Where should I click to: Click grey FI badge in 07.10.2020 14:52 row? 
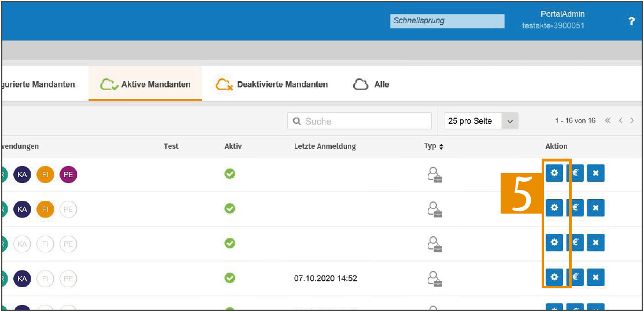pyautogui.click(x=45, y=278)
